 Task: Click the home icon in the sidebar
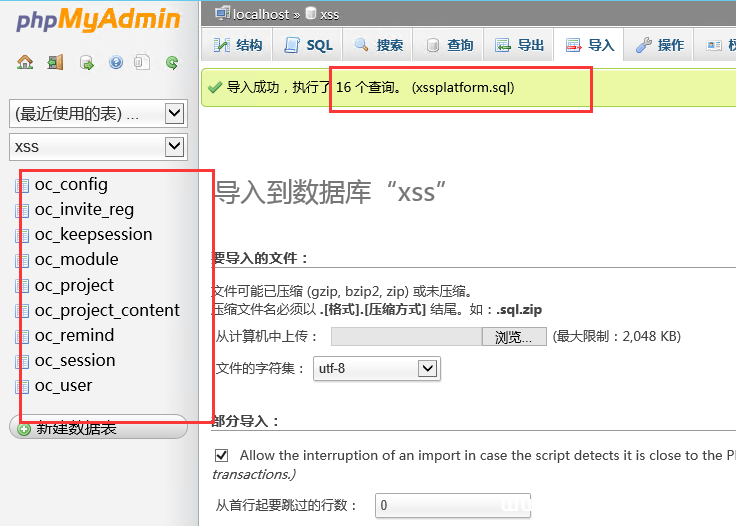(x=25, y=62)
